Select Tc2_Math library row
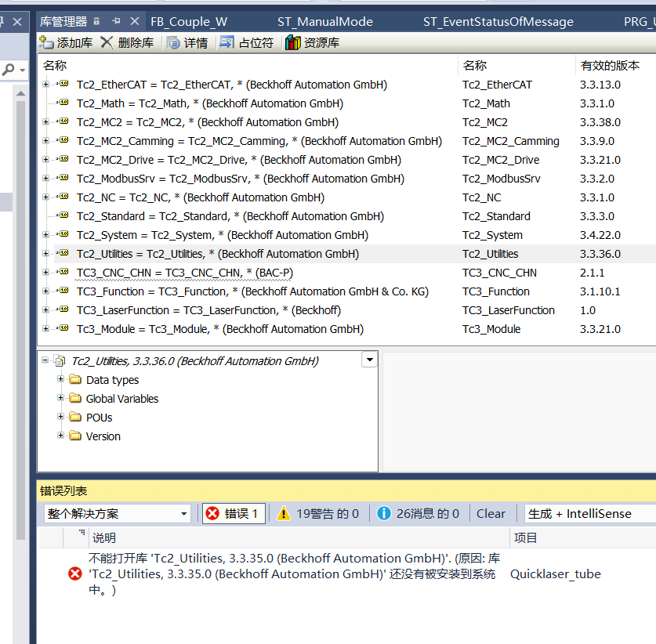Image resolution: width=656 pixels, height=644 pixels. point(209,103)
